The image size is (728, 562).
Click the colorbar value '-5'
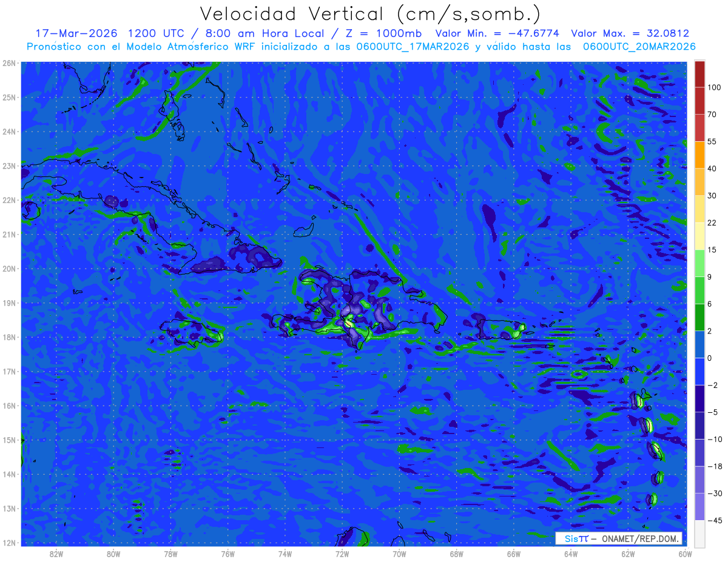(712, 413)
